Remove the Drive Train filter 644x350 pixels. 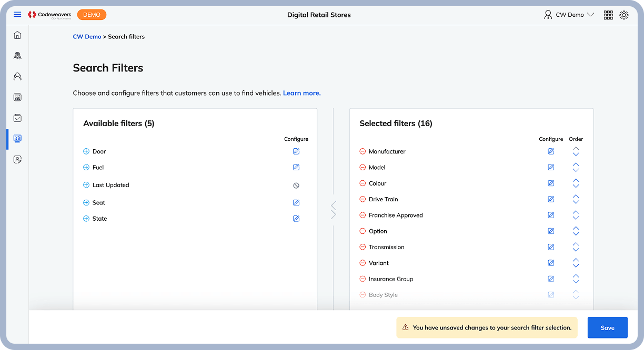[x=363, y=199]
